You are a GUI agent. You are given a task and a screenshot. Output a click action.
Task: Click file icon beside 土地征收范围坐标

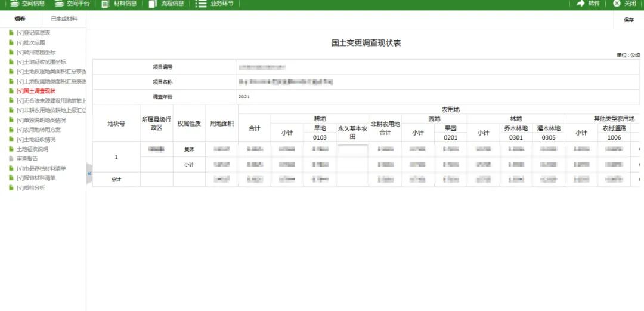11,62
